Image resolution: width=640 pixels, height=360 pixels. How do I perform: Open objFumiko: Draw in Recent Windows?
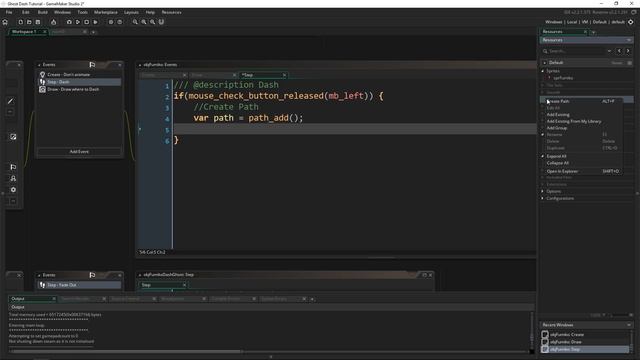pyautogui.click(x=585, y=342)
